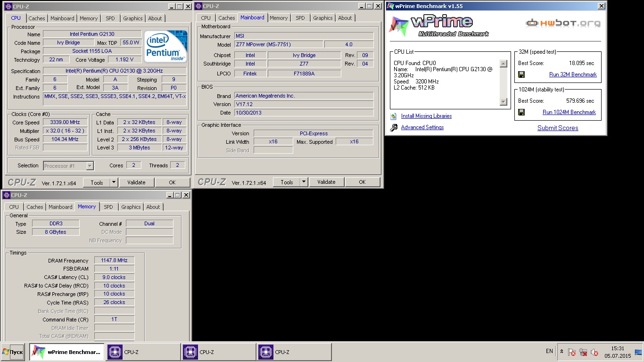Activate the first CPU-Z taskbar button
The image size is (644, 362).
pos(143,352)
